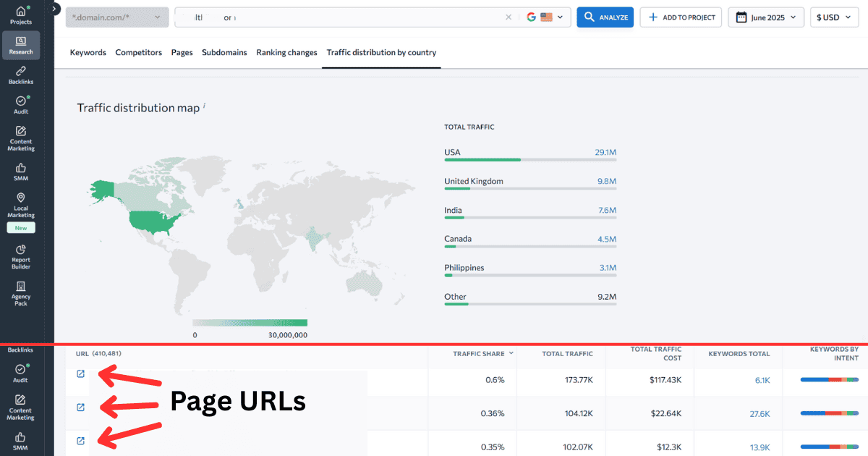868x456 pixels.
Task: Switch to the Keywords tab
Action: tap(88, 53)
